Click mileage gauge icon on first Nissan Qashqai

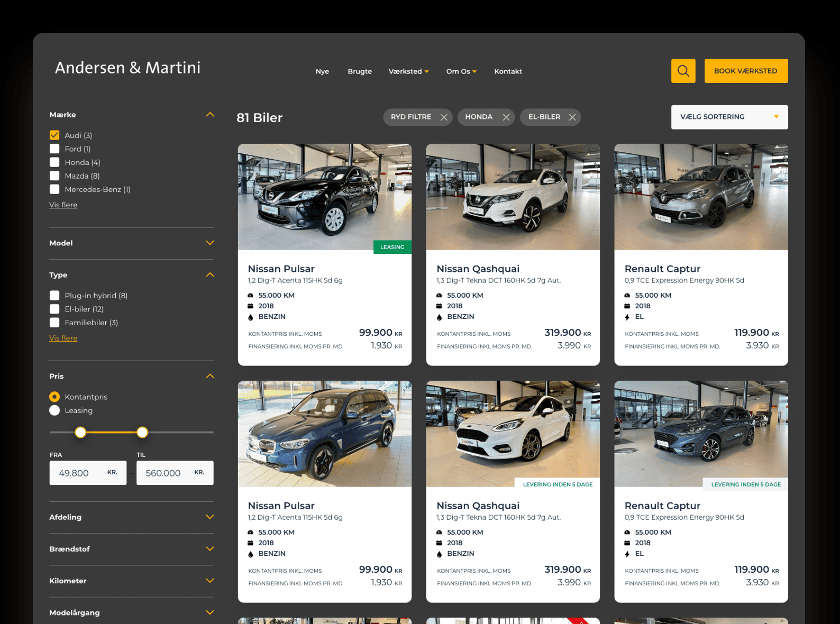439,296
